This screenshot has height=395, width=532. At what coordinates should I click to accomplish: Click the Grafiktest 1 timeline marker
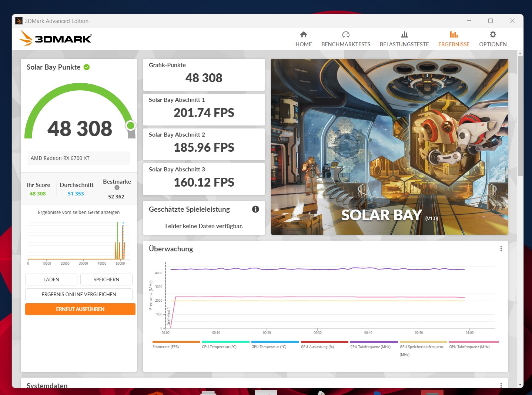click(x=168, y=316)
